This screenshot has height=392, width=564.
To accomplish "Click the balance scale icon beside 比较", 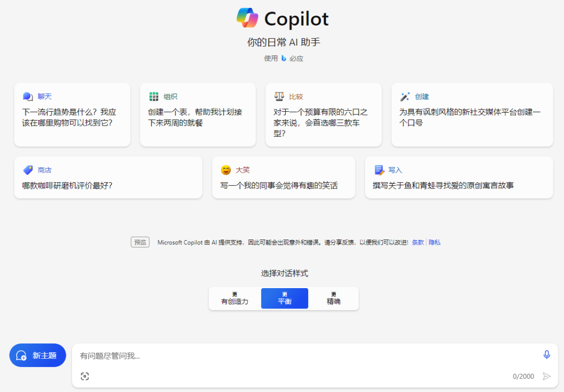I will [279, 97].
